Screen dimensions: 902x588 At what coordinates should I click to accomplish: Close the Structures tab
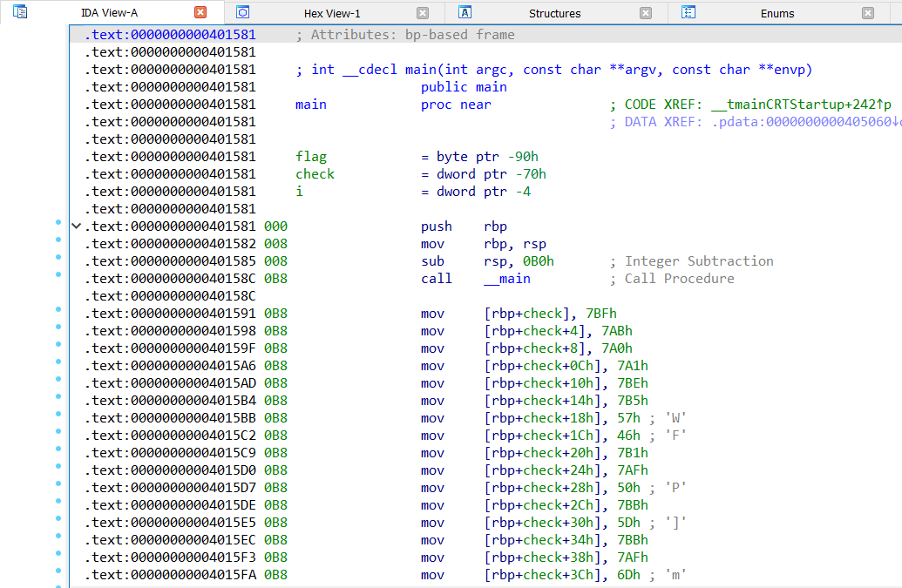point(646,13)
